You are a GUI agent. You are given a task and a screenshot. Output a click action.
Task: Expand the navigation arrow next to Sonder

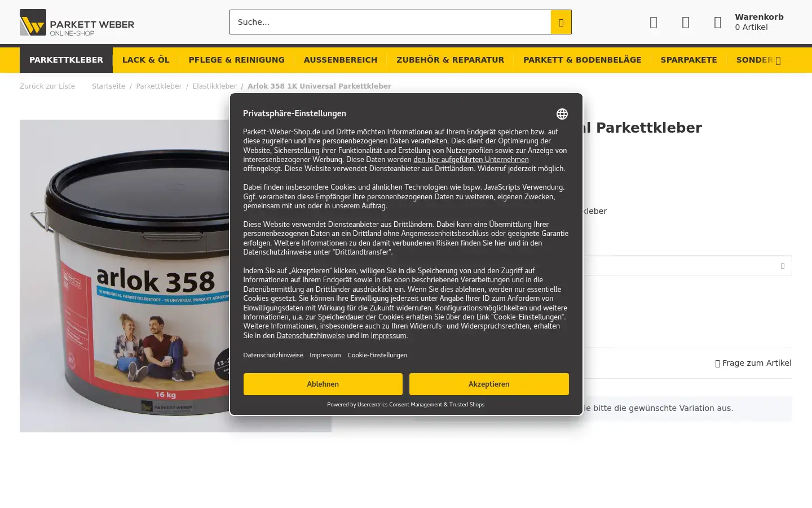pos(778,60)
